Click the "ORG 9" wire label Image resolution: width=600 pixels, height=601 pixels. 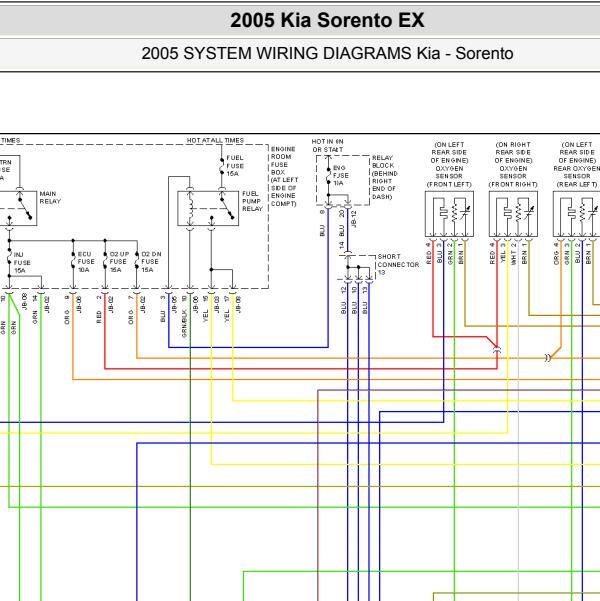(x=67, y=310)
